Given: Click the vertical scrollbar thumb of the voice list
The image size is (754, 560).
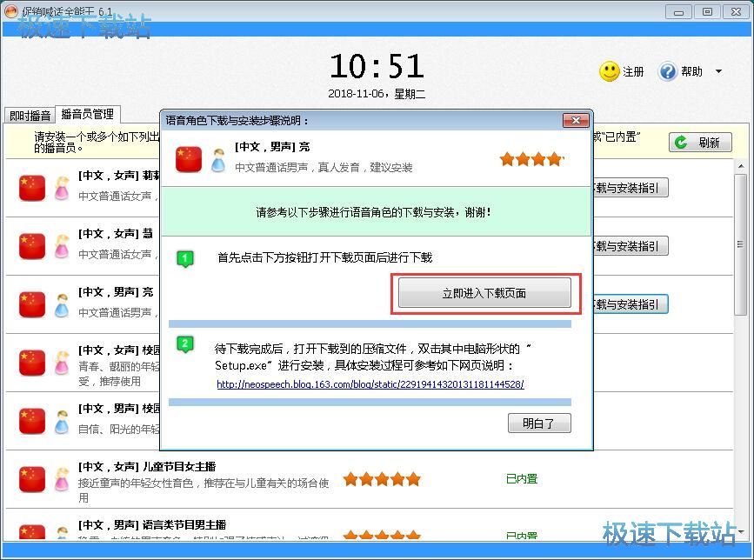Looking at the screenshot, I should 741,244.
